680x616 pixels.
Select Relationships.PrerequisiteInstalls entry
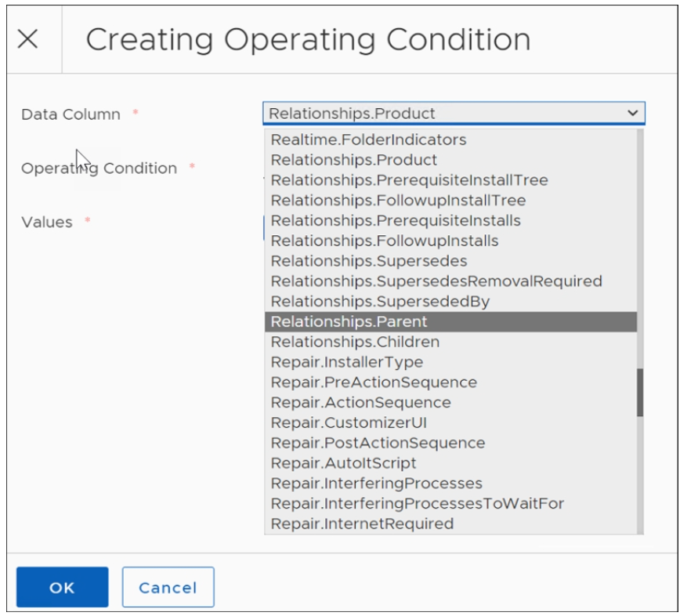click(396, 220)
